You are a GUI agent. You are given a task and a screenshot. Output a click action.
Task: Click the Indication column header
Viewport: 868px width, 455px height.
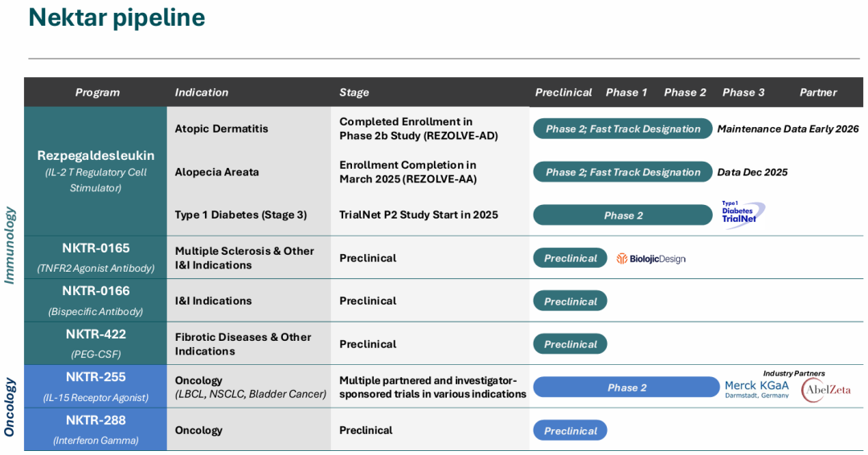202,92
